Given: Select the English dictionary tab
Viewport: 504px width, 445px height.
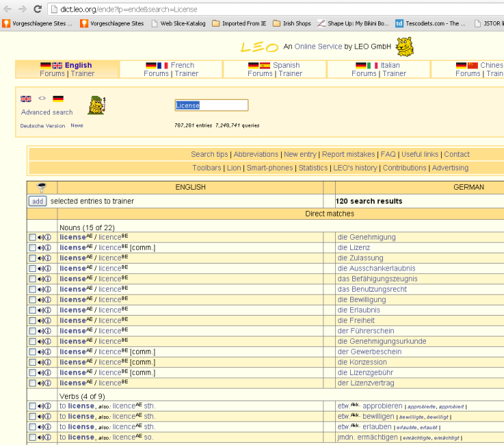Looking at the screenshot, I should pyautogui.click(x=78, y=65).
